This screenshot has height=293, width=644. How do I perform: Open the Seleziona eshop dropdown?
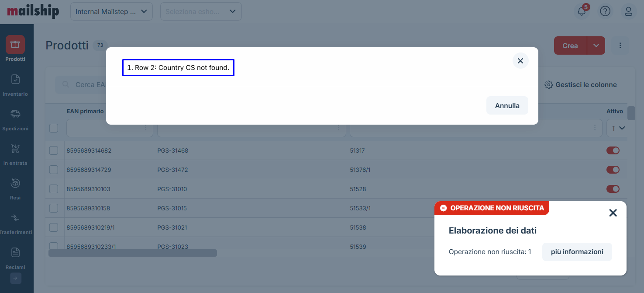pyautogui.click(x=201, y=11)
